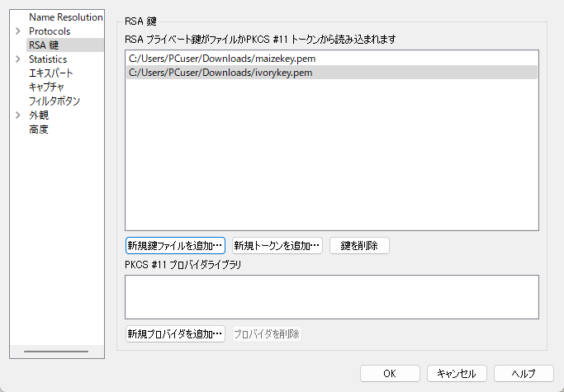
Task: Open help with the ヘルプ button
Action: pos(524,374)
